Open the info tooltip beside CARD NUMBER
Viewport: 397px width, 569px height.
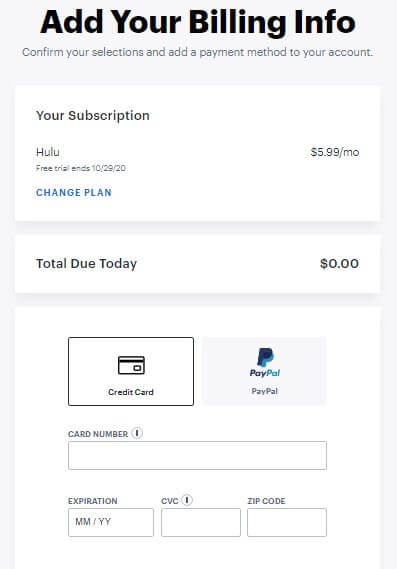(x=137, y=433)
